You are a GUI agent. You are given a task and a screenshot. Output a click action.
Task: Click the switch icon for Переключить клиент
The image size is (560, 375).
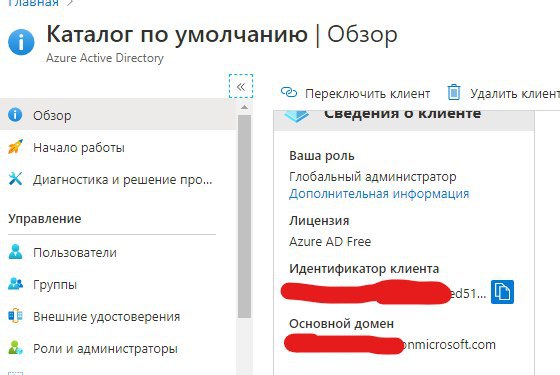(289, 92)
